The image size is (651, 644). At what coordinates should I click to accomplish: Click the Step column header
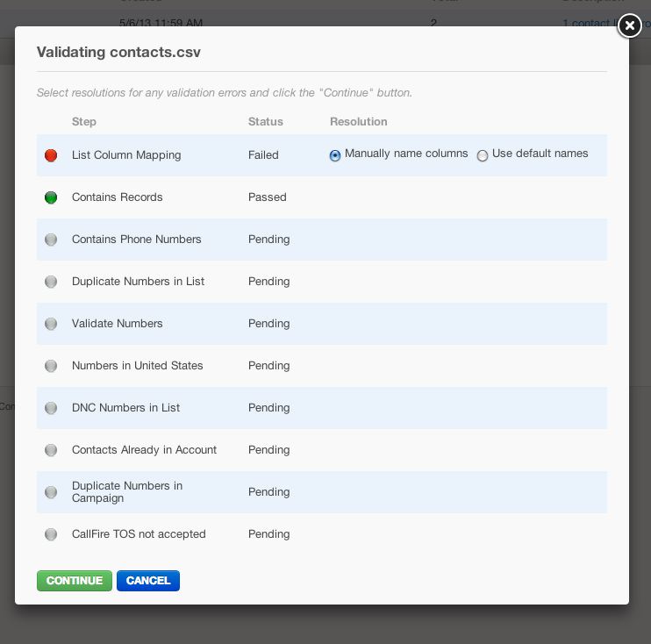tap(84, 122)
